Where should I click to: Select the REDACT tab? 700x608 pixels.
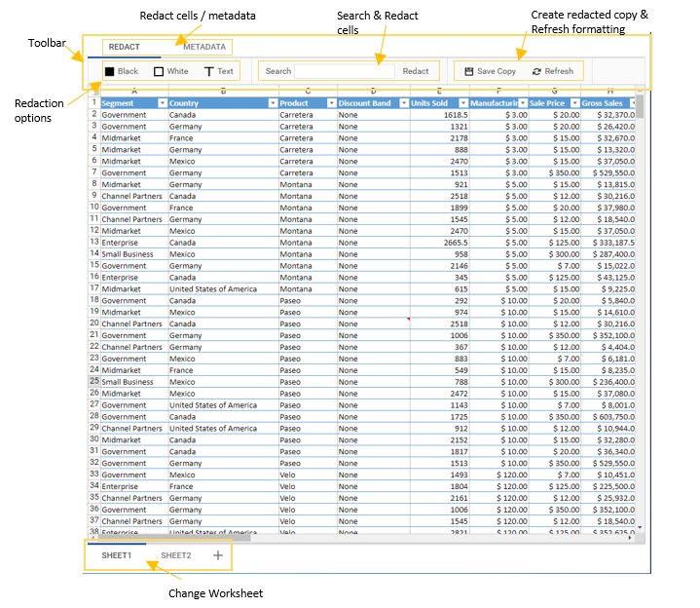click(124, 47)
